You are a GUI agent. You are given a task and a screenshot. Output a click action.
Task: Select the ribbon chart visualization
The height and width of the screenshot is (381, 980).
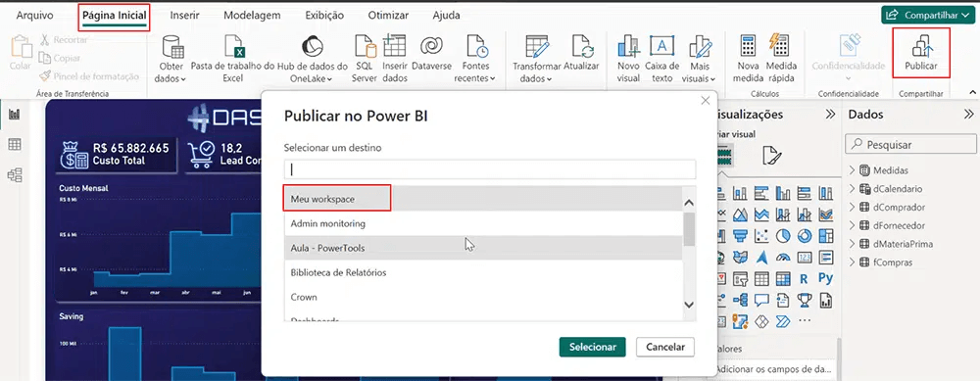pos(825,214)
